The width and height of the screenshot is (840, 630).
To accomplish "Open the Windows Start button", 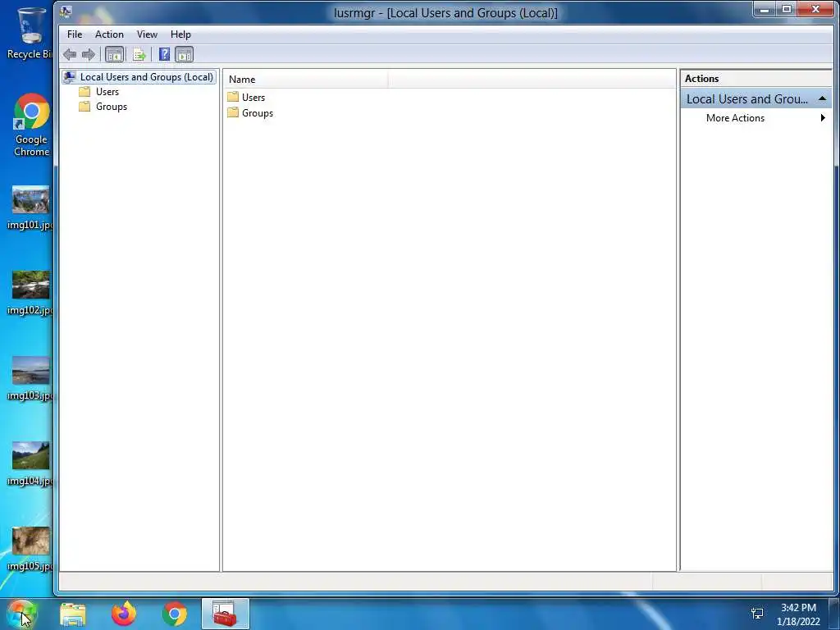I will pyautogui.click(x=21, y=614).
